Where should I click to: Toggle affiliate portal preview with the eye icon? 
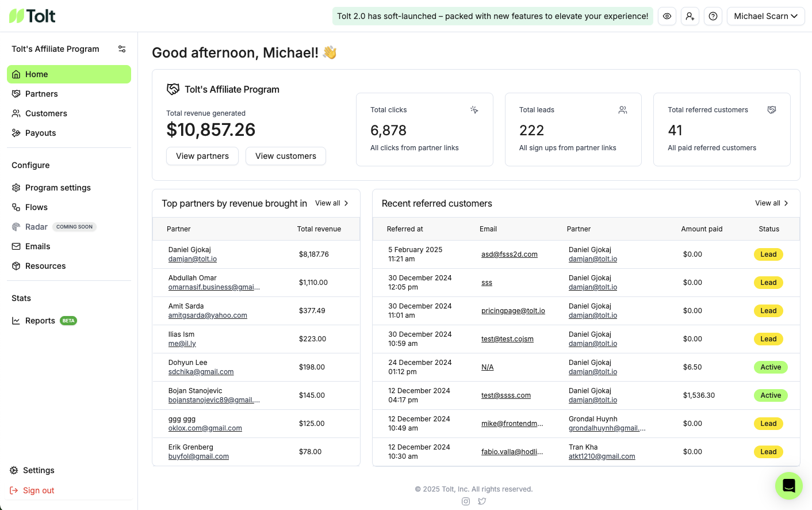tap(667, 16)
